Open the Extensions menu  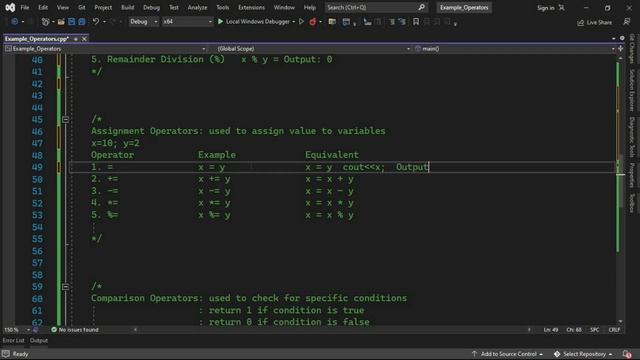(251, 7)
